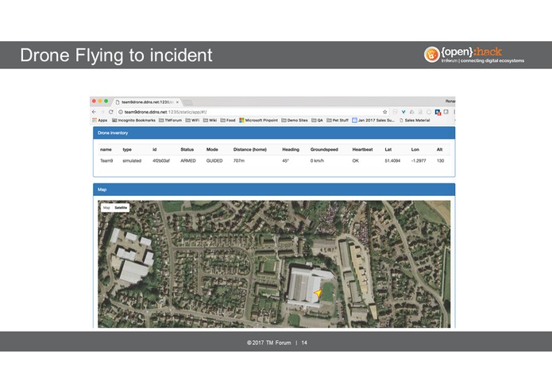Open the Food bookmarks folder

click(228, 121)
